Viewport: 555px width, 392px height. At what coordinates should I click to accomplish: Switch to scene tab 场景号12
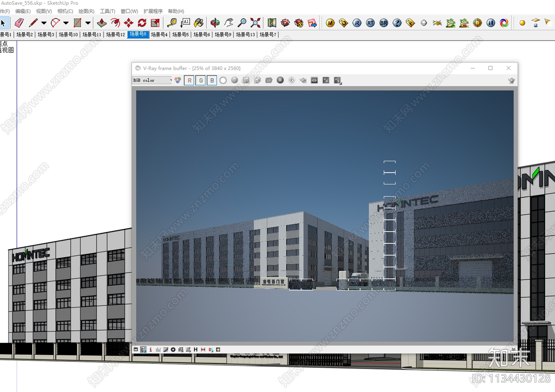coord(116,35)
